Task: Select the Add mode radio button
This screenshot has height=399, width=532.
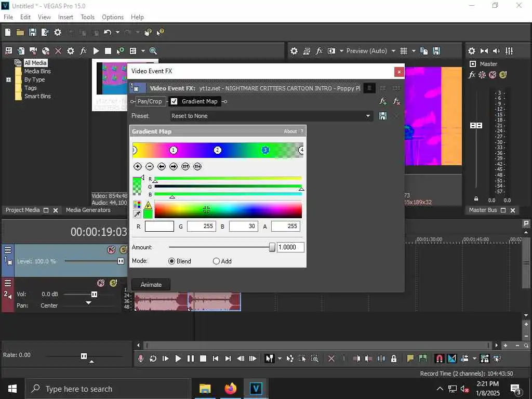Action: [x=216, y=261]
